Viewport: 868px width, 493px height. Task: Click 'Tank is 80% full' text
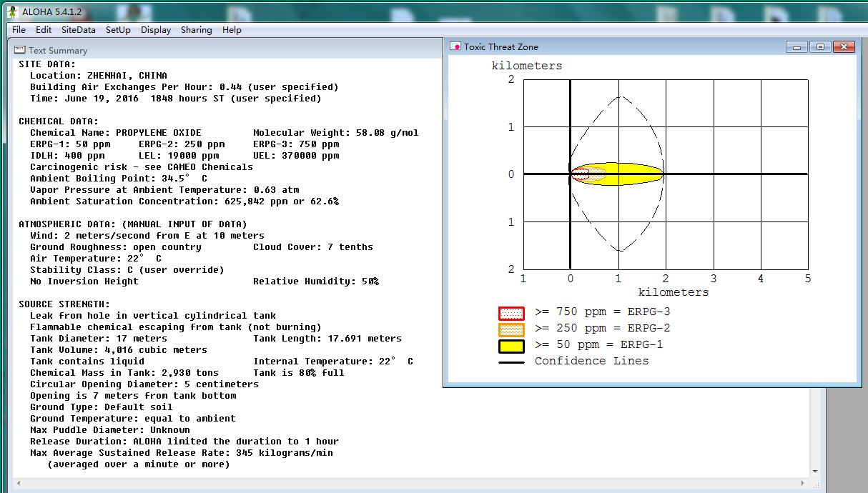pyautogui.click(x=299, y=373)
